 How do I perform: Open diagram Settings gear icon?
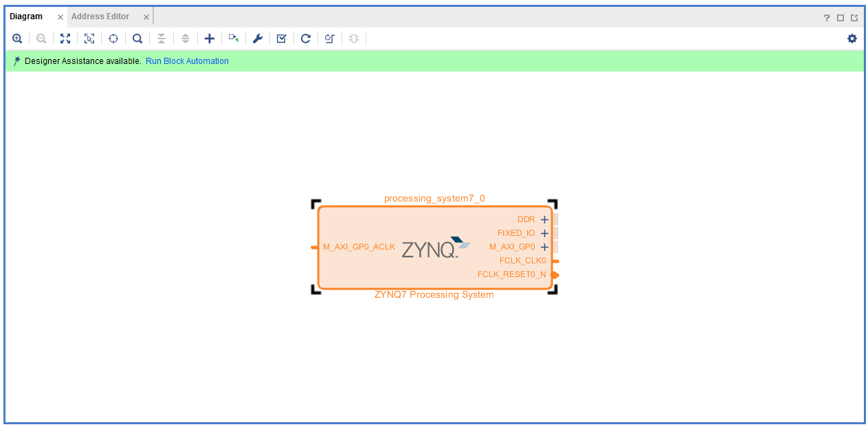click(852, 39)
